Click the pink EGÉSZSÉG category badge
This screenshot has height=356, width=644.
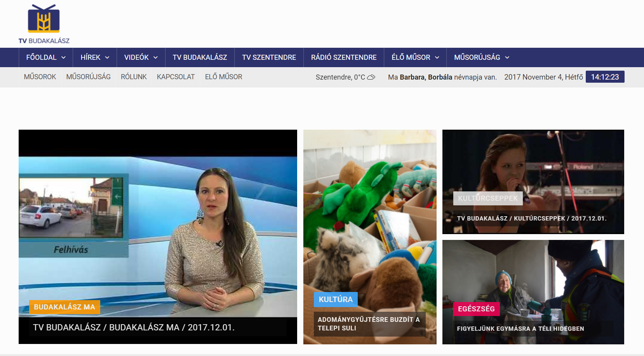pyautogui.click(x=476, y=309)
